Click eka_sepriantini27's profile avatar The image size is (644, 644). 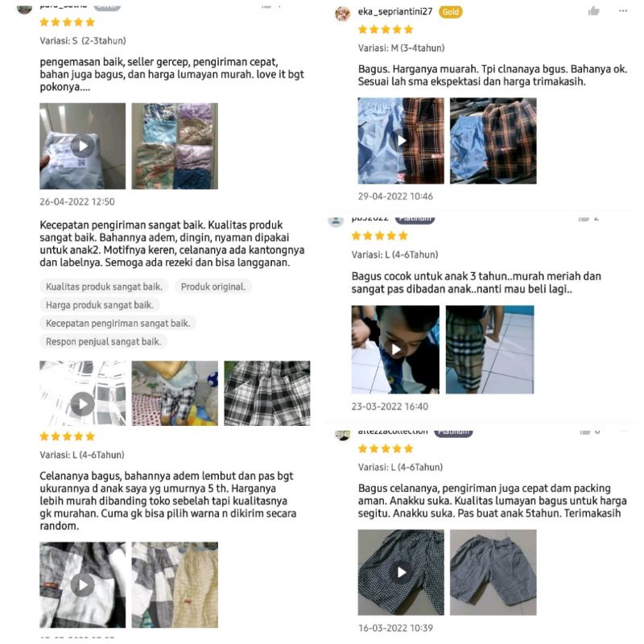tap(343, 14)
